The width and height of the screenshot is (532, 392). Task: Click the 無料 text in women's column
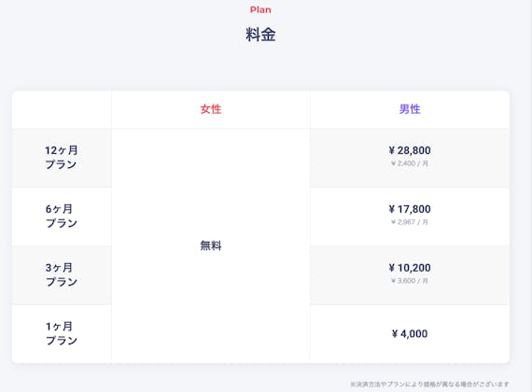click(211, 245)
